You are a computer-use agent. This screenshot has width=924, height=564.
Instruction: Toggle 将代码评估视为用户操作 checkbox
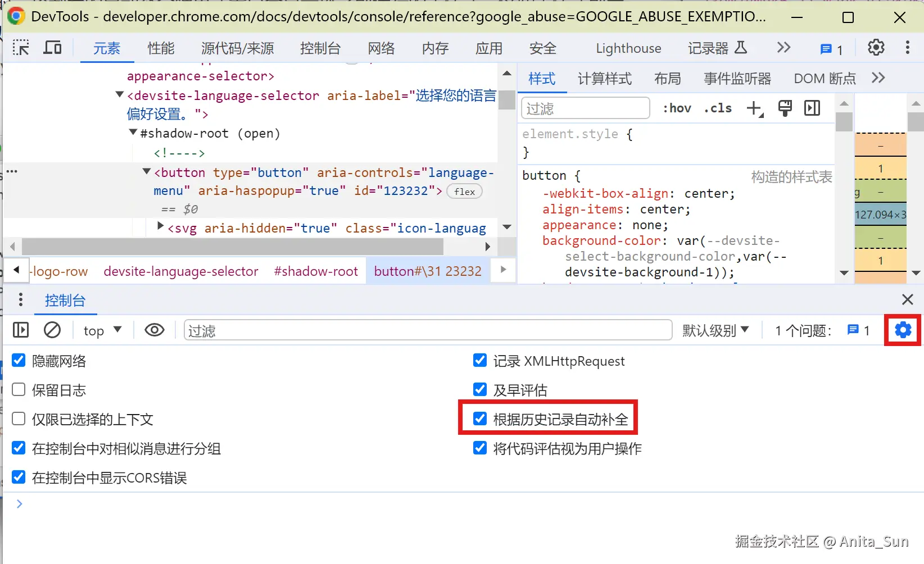tap(480, 448)
